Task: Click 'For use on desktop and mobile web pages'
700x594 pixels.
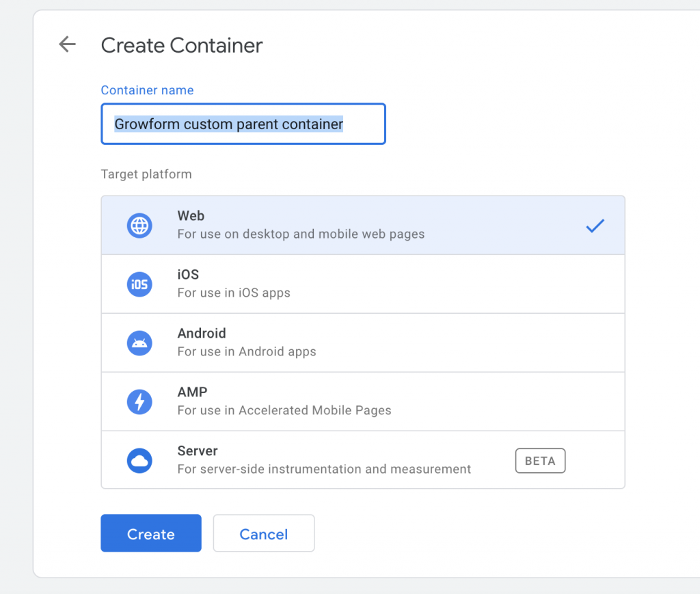Action: pos(301,234)
